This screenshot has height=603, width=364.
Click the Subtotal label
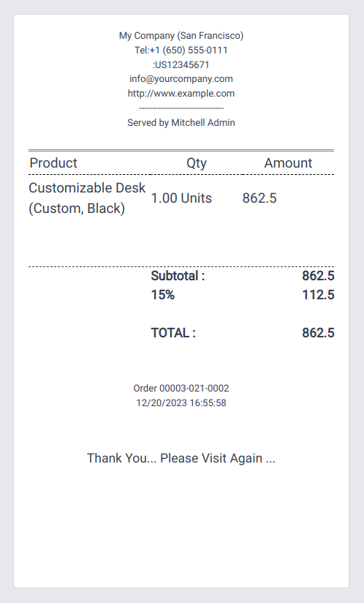pos(178,276)
